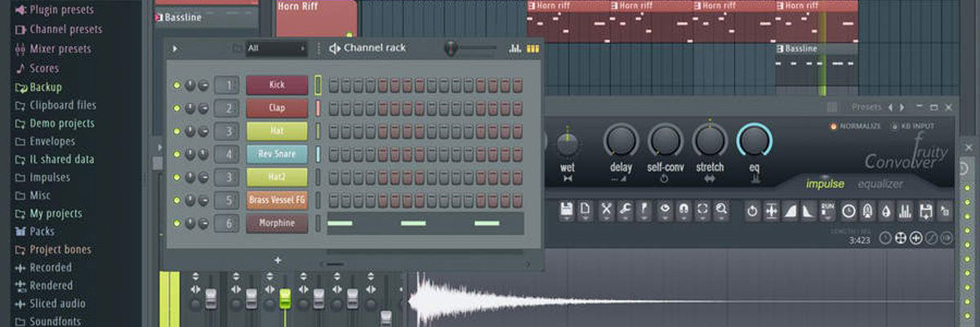The image size is (980, 327).
Task: Select the scissors cut tool in Convolver
Action: tap(606, 211)
